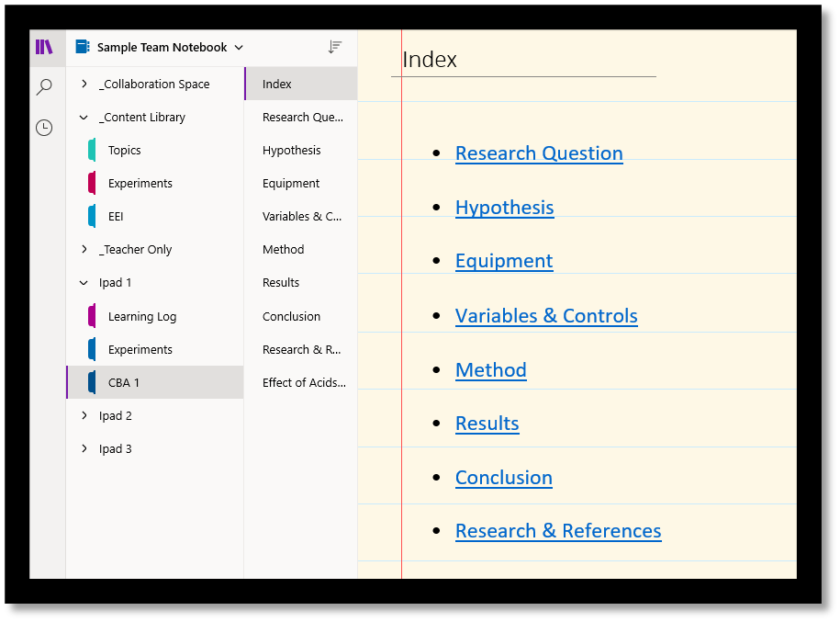
Task: Click the blue EEI section tab icon
Action: [x=92, y=217]
